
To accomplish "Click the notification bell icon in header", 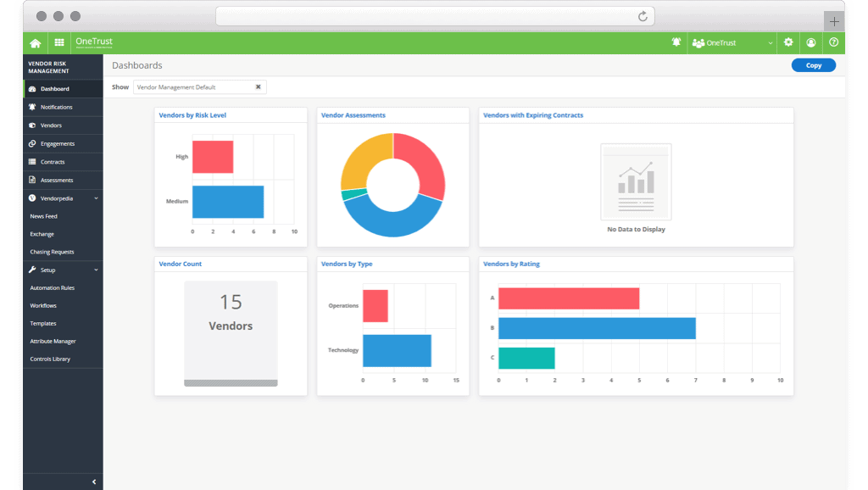I will [x=676, y=42].
